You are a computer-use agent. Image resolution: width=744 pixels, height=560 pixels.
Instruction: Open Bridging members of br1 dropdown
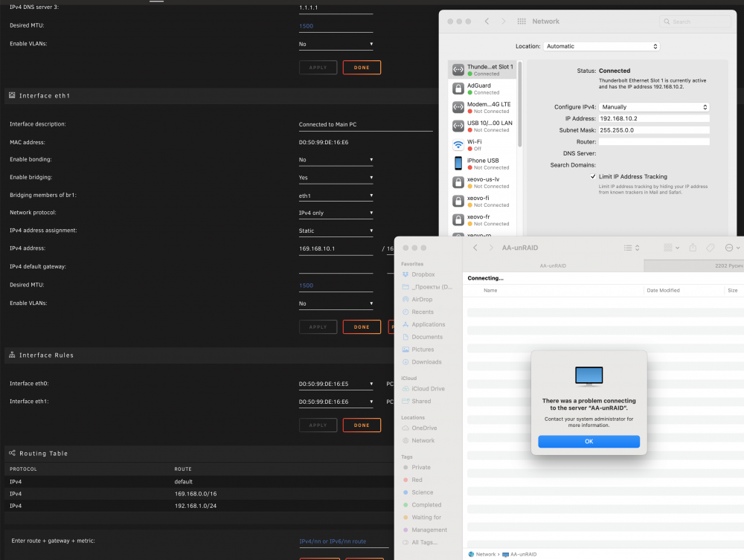pos(336,196)
